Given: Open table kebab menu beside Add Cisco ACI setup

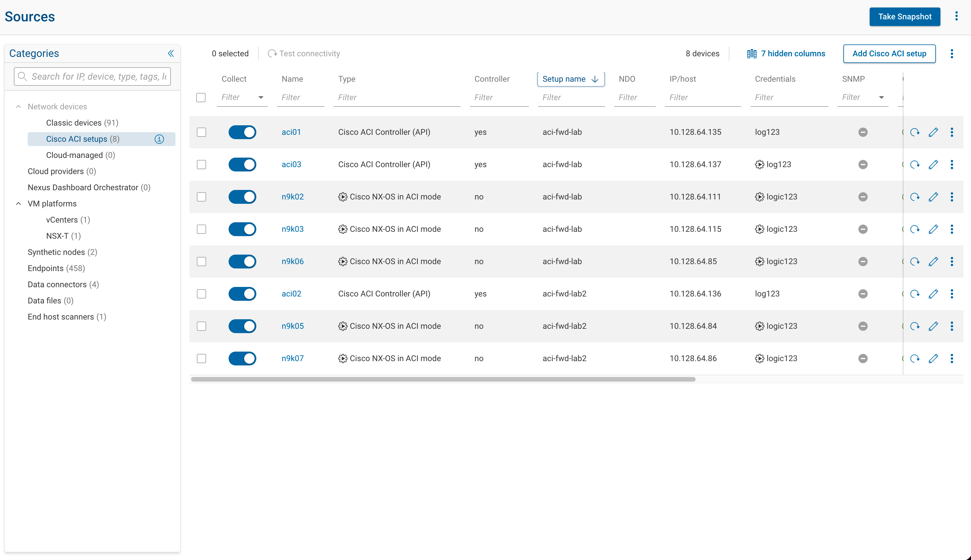Looking at the screenshot, I should pos(952,53).
